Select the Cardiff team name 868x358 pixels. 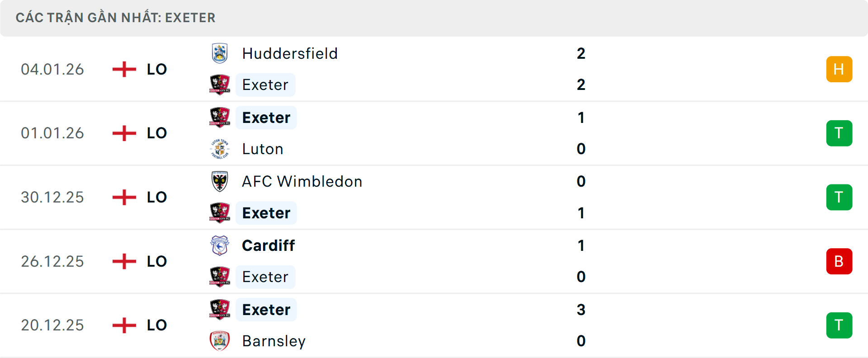pyautogui.click(x=269, y=245)
